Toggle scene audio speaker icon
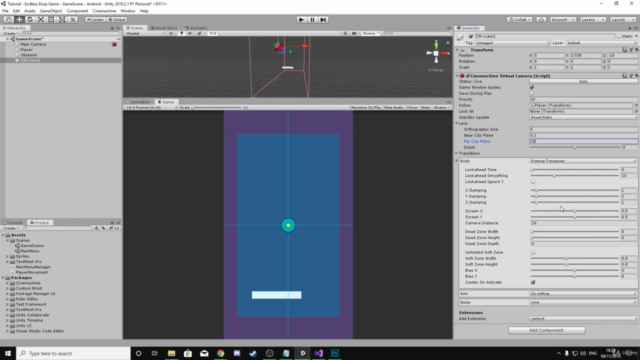Screen dimensions: 640x360 190,33
